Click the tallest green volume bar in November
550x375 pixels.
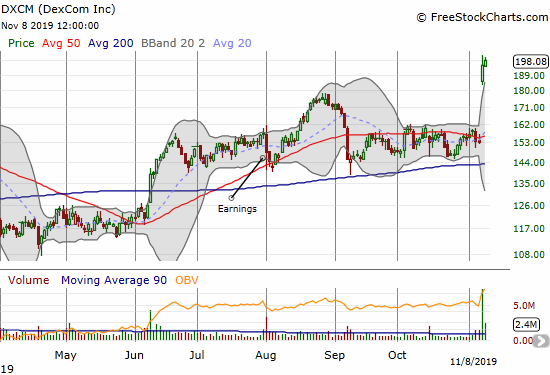pos(483,315)
